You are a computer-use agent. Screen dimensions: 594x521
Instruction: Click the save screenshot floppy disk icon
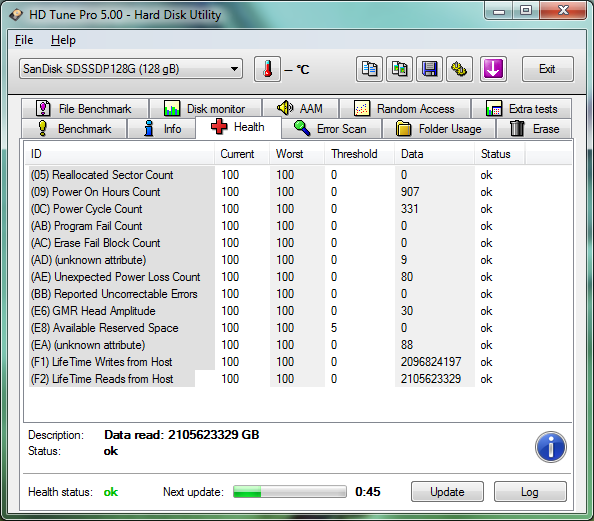point(429,69)
